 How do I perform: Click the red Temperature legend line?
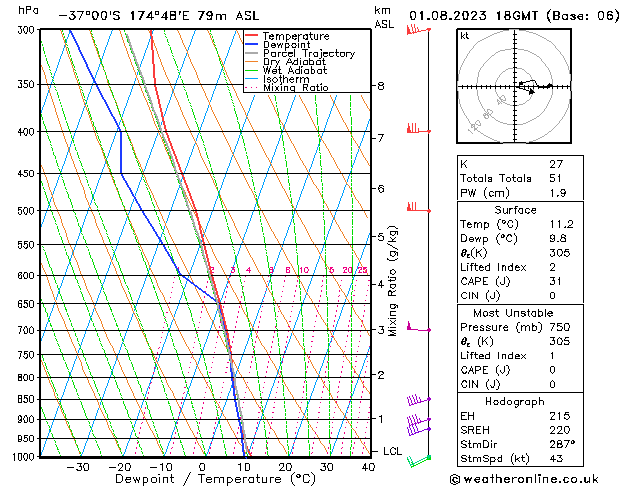[251, 36]
